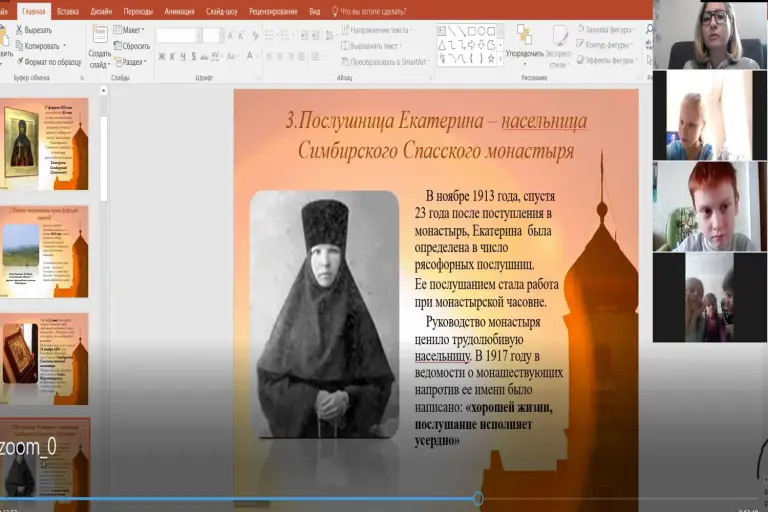Switch to the Дизайн tab
Screen dimensions: 768x512
(101, 11)
